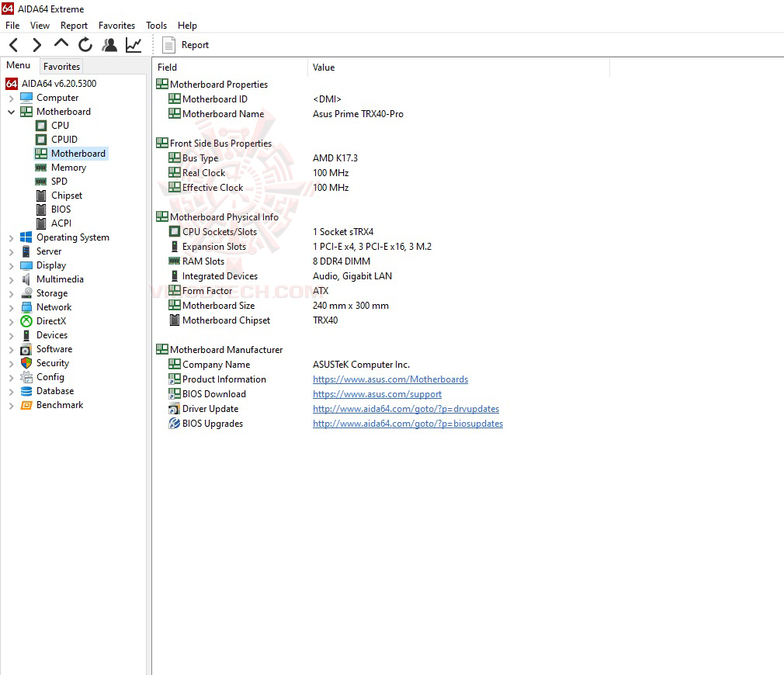Expand the Network tree node
This screenshot has height=675, width=784.
tap(11, 308)
